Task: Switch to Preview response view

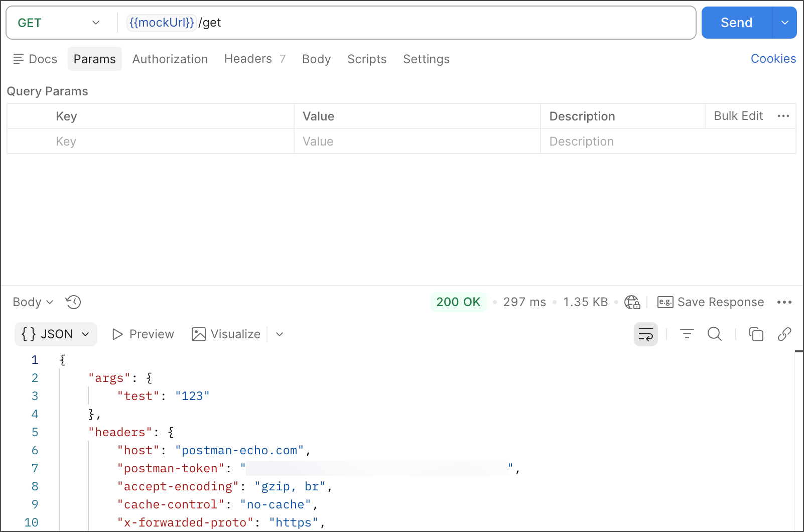Action: [x=143, y=334]
